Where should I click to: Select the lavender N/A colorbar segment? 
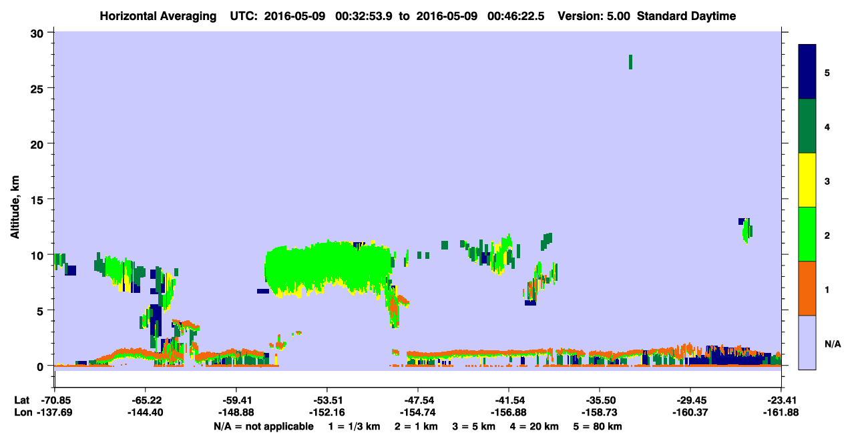807,342
